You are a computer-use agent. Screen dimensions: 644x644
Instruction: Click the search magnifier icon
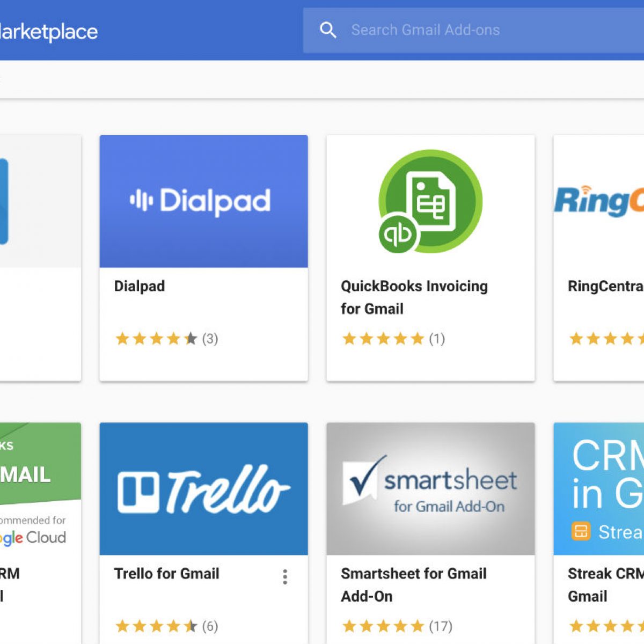pos(328,30)
